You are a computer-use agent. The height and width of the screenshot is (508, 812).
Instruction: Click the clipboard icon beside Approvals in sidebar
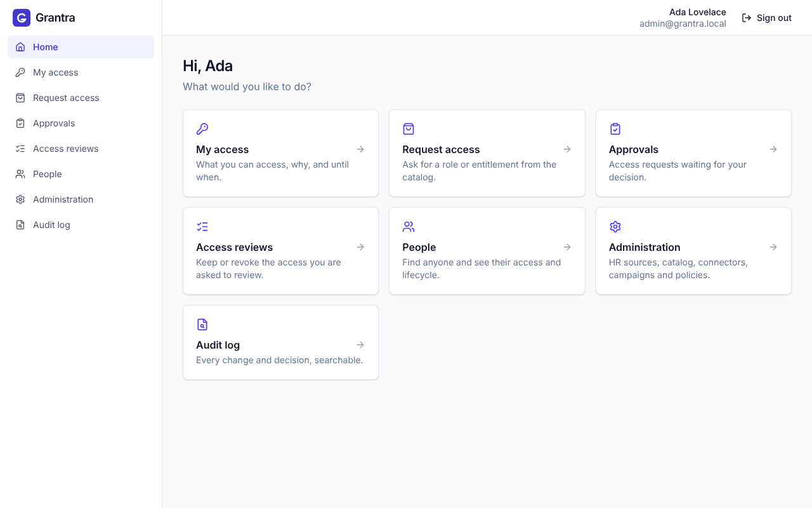click(20, 123)
